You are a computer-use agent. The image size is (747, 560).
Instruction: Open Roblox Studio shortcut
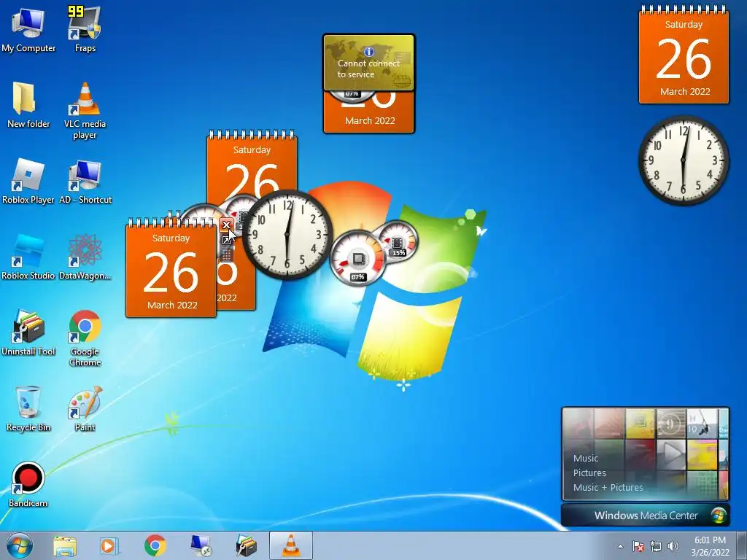pos(28,257)
